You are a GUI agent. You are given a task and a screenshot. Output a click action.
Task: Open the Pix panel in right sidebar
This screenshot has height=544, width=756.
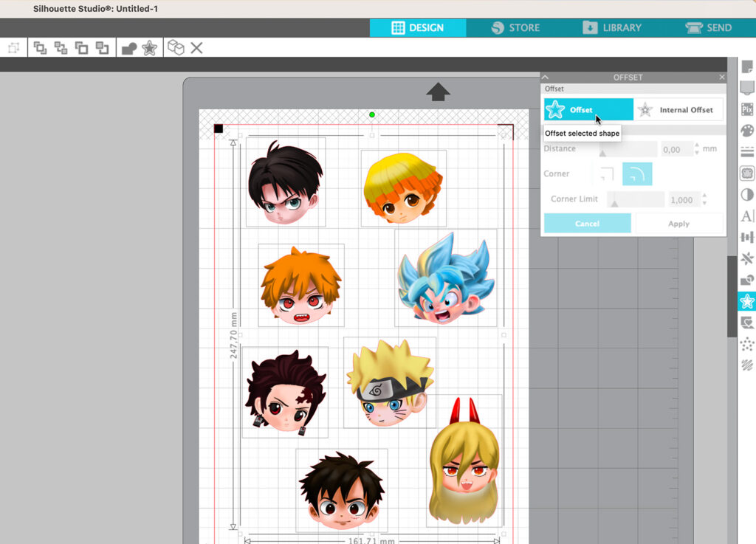[747, 109]
